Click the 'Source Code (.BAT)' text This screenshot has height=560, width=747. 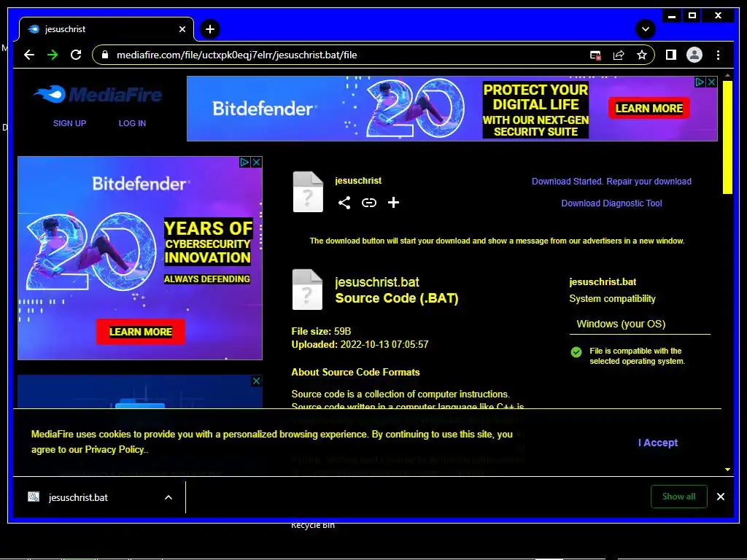coord(396,298)
